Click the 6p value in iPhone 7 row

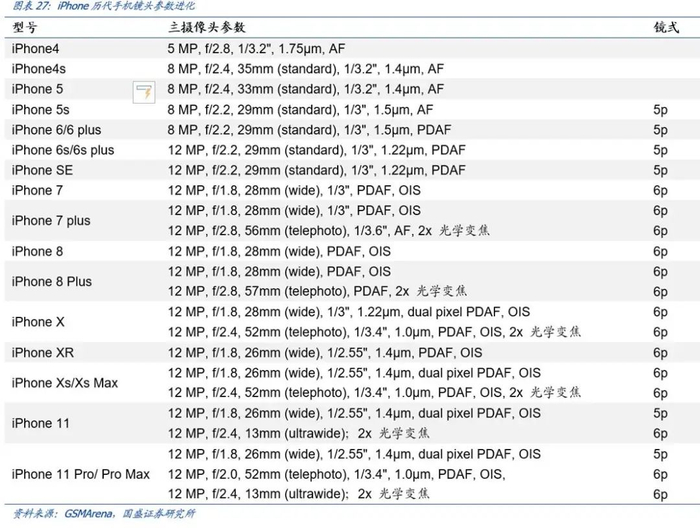tap(660, 191)
